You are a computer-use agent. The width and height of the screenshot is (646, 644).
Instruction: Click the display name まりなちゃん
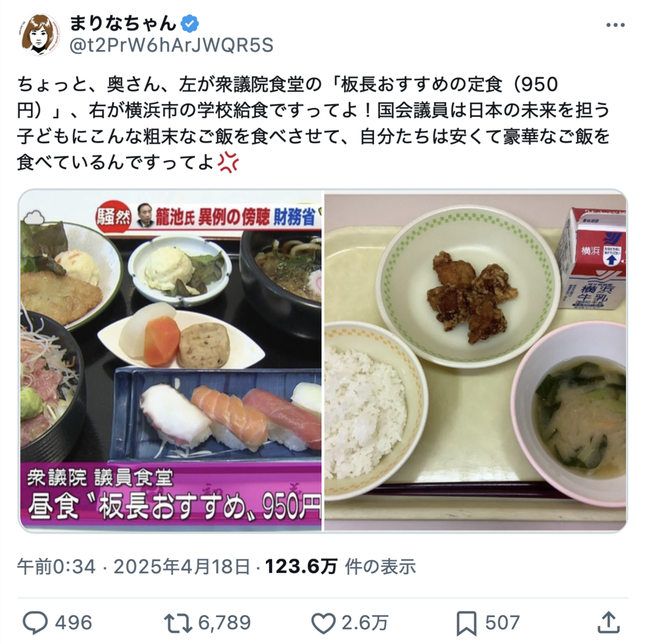pyautogui.click(x=123, y=23)
